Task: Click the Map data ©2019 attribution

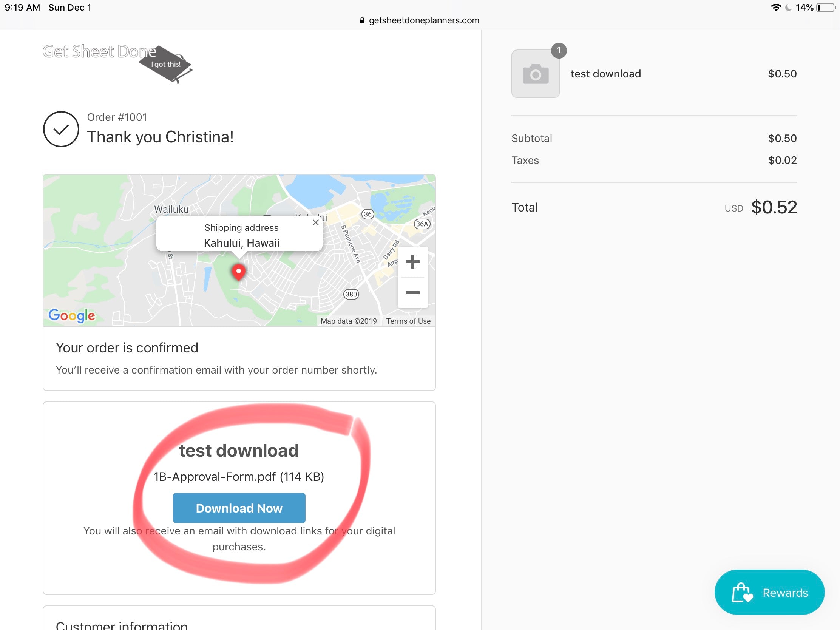Action: click(x=348, y=321)
